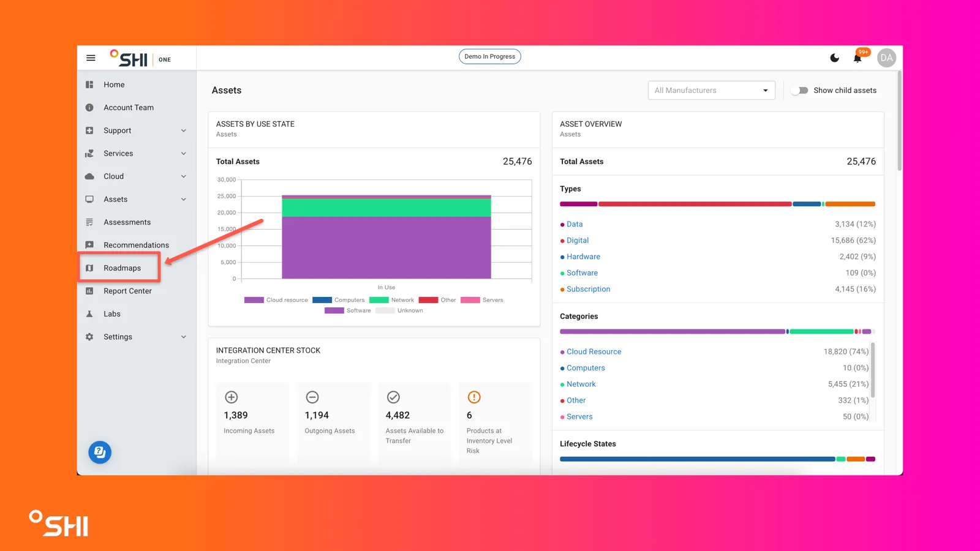980x551 pixels.
Task: Open the Cloud Resource category link
Action: (594, 352)
